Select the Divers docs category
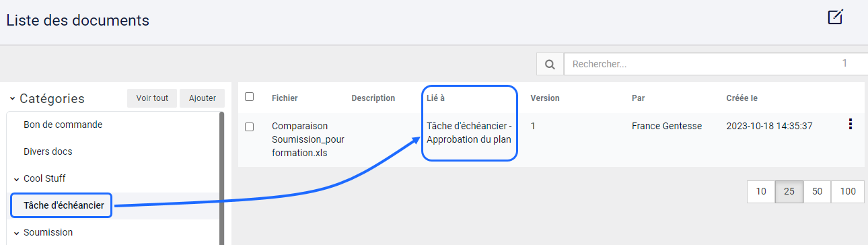Image resolution: width=868 pixels, height=245 pixels. 48,151
